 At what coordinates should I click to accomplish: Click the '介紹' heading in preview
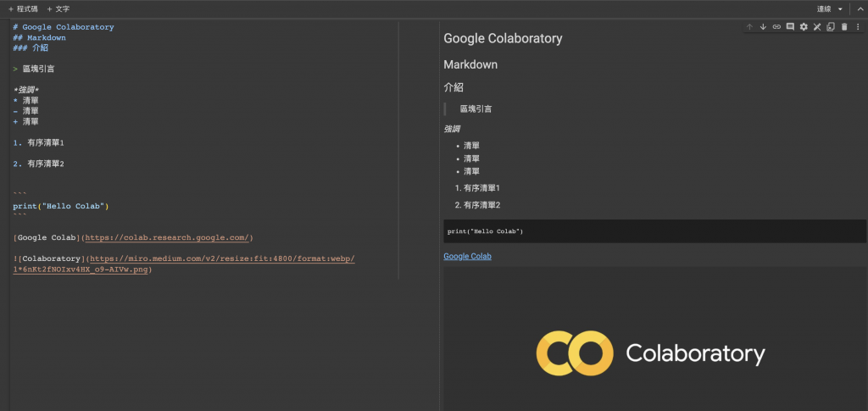(453, 87)
